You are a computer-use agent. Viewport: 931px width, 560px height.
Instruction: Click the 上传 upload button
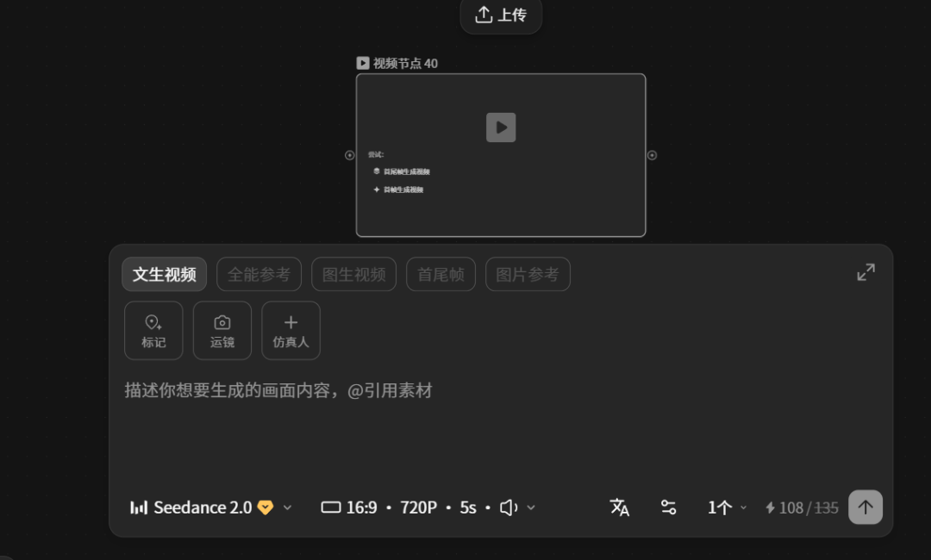coord(501,16)
